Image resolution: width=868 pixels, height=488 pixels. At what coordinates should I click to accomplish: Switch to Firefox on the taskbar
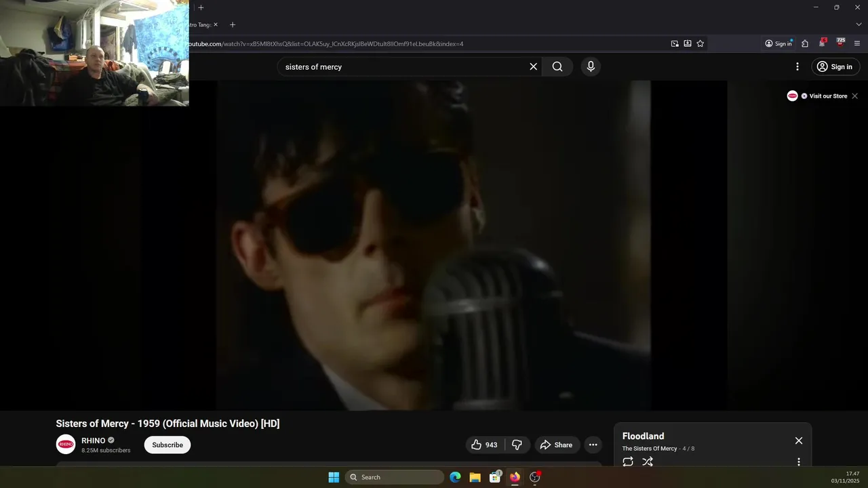(x=515, y=477)
